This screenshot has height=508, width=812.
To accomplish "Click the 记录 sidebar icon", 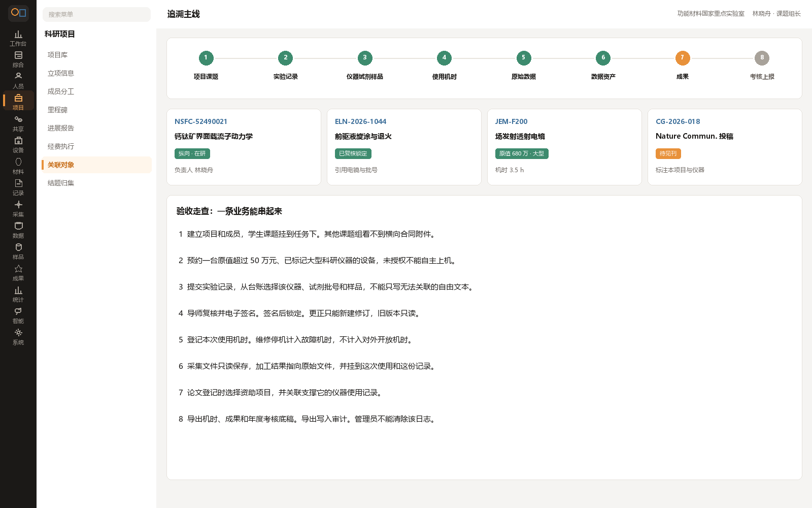I will coord(18,188).
